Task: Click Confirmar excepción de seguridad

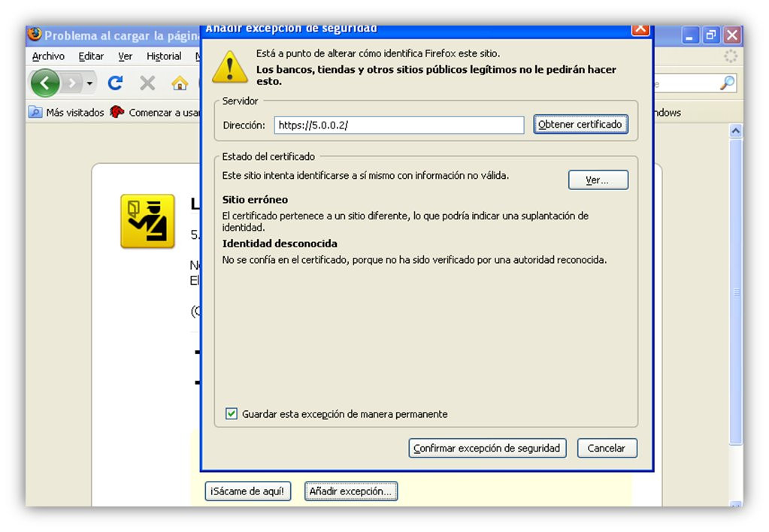Action: point(487,448)
